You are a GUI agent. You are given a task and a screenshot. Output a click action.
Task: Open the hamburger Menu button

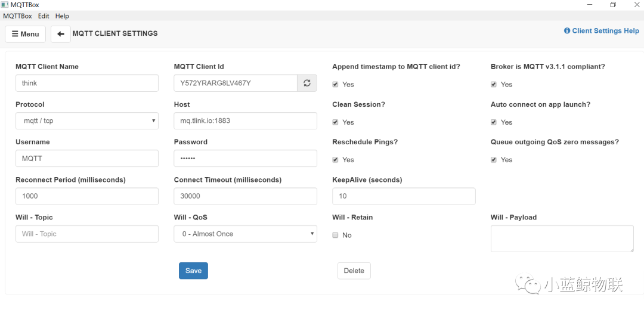[26, 34]
